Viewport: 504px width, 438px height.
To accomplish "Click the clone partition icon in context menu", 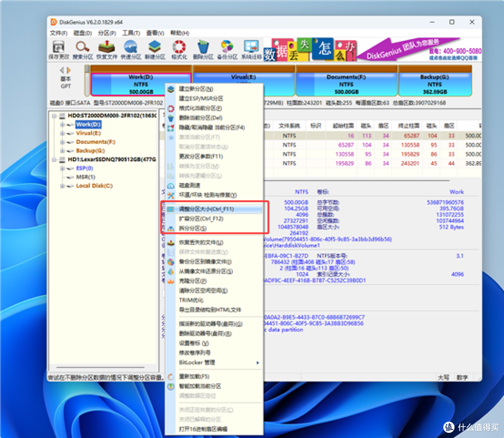I will 171,281.
